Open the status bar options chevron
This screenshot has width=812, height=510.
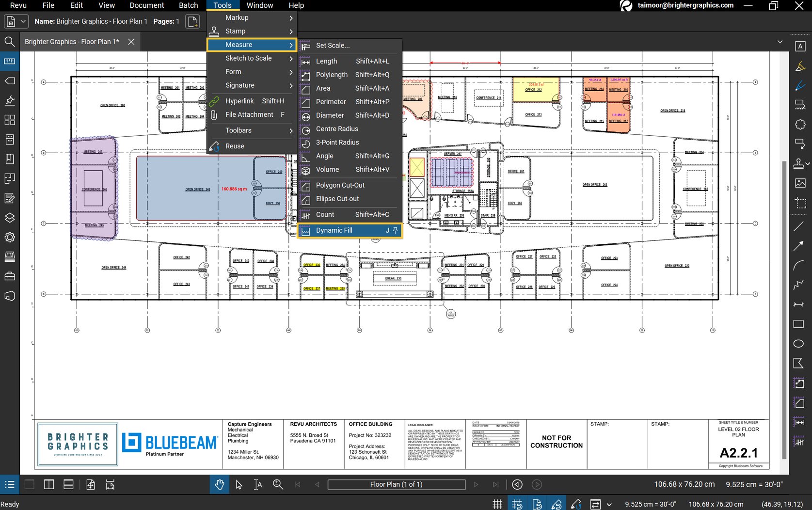[610, 504]
